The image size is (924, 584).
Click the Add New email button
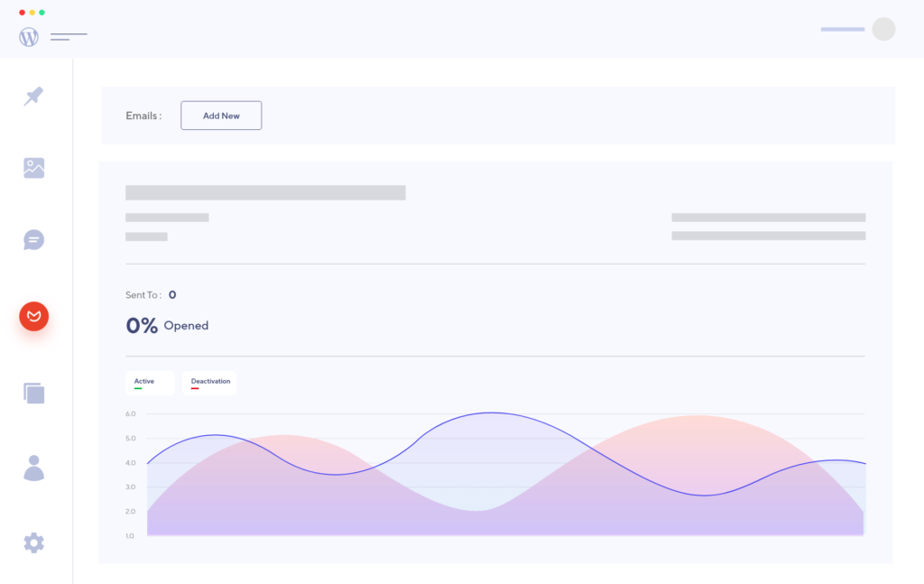click(221, 116)
